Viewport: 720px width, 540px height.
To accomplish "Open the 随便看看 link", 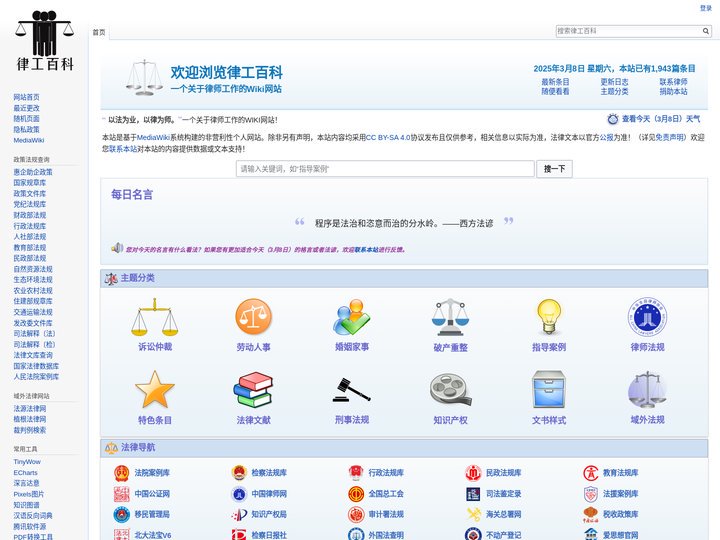I will (x=555, y=91).
